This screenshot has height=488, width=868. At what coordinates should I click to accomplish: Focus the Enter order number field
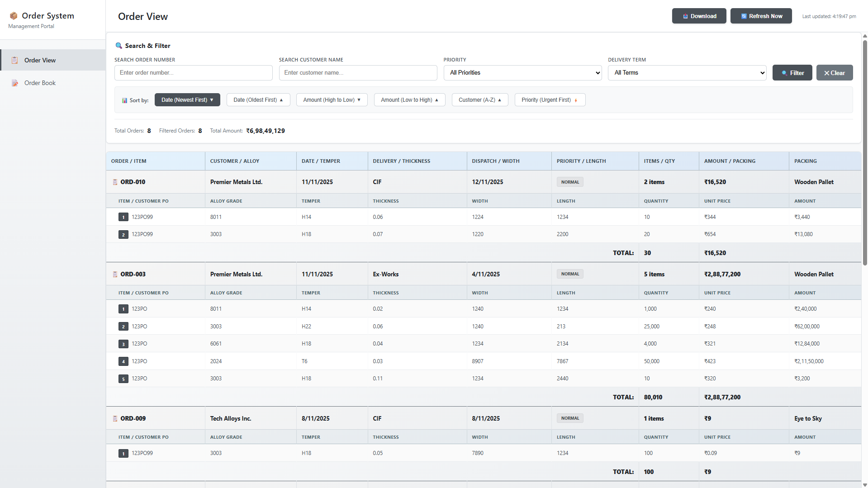193,73
